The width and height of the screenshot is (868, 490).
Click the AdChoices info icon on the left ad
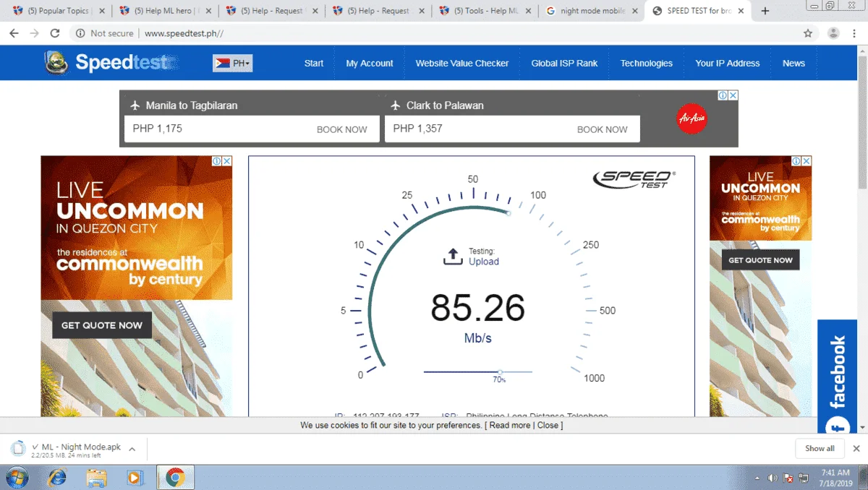(216, 161)
